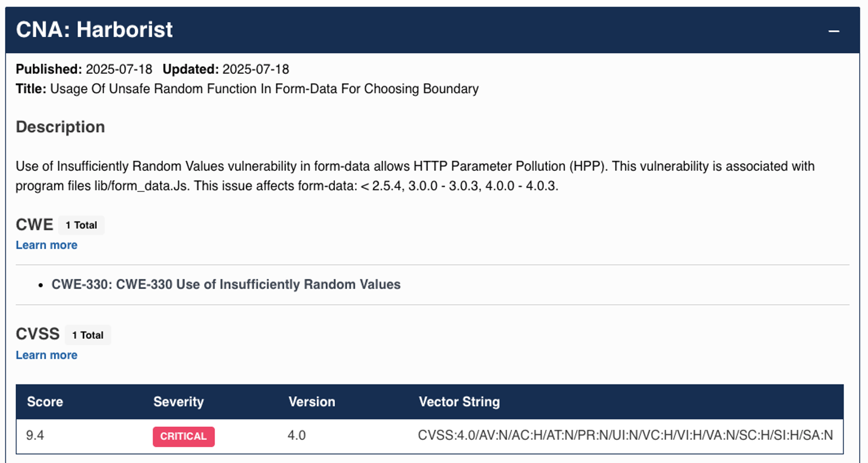Screen dimensions: 868x463
Task: Open CWE-330 Use of Insufficiently Random Values
Action: coord(226,285)
